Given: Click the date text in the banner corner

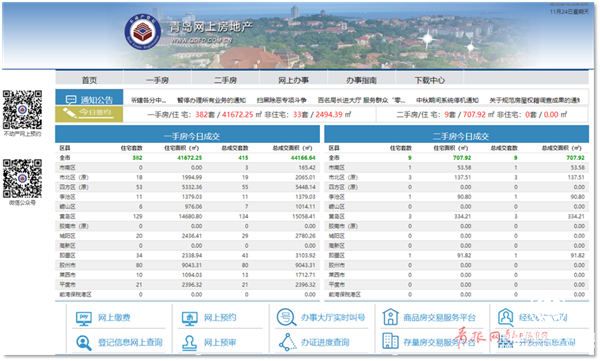Looking at the screenshot, I should pos(569,12).
